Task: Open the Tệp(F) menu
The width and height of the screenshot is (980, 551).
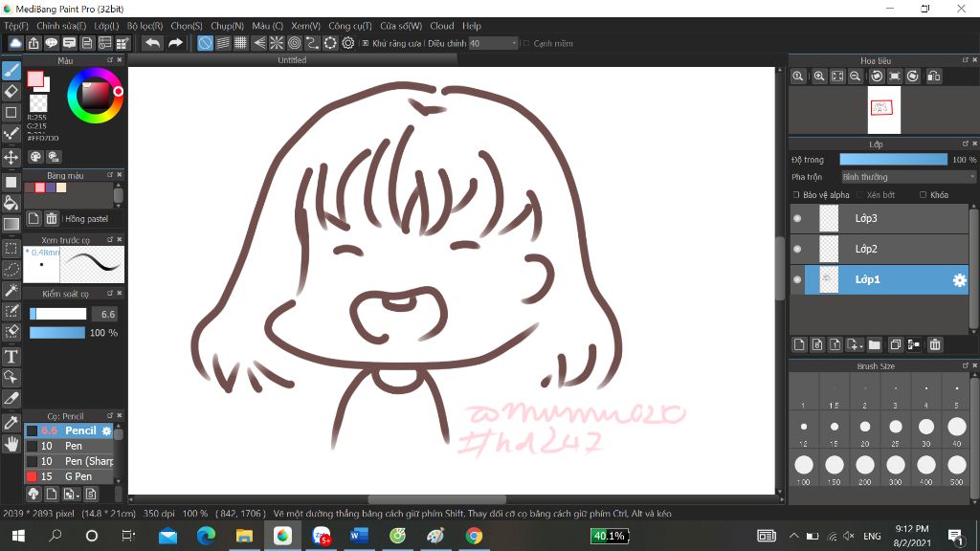Action: pyautogui.click(x=16, y=26)
